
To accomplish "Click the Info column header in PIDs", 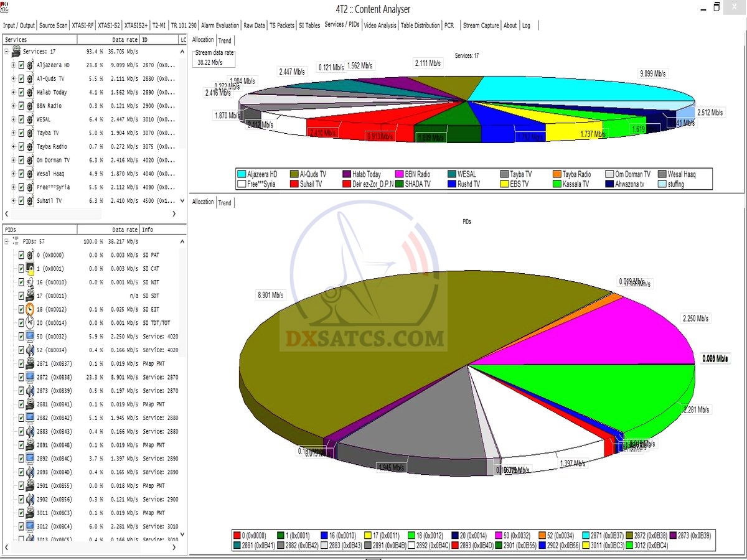I will pyautogui.click(x=163, y=230).
